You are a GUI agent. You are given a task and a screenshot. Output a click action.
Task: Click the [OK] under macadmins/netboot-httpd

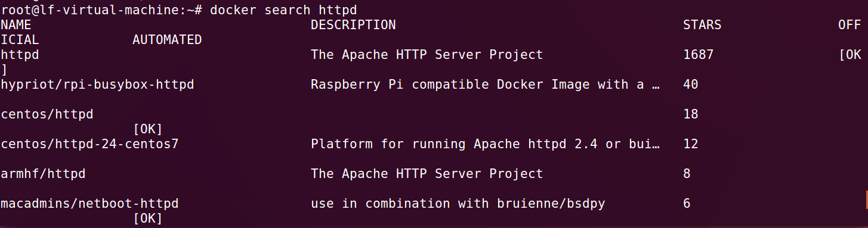(x=147, y=218)
